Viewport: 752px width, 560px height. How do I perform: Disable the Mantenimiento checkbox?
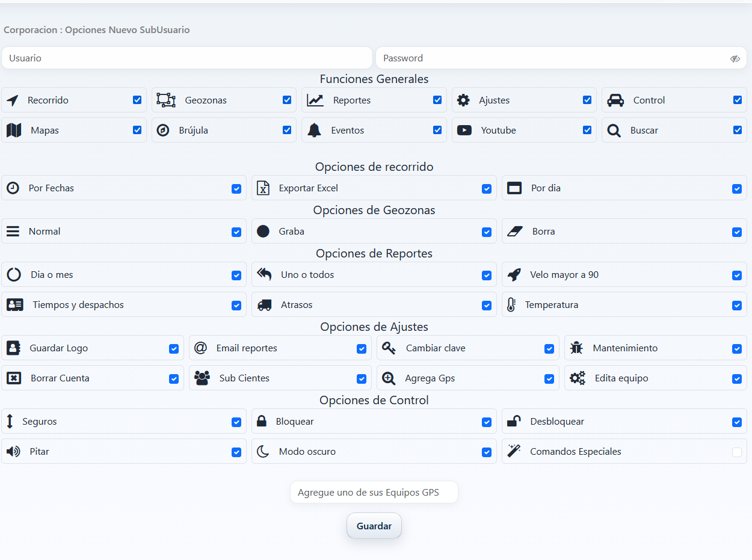point(737,349)
